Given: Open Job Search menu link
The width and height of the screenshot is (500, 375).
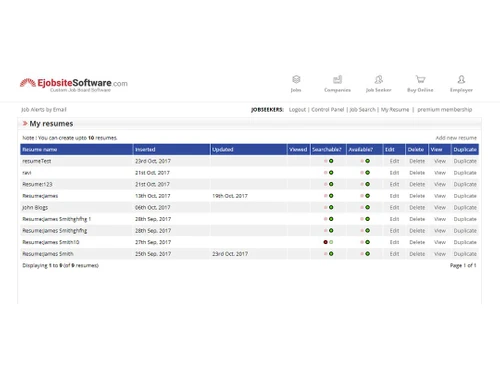Looking at the screenshot, I should [x=362, y=109].
